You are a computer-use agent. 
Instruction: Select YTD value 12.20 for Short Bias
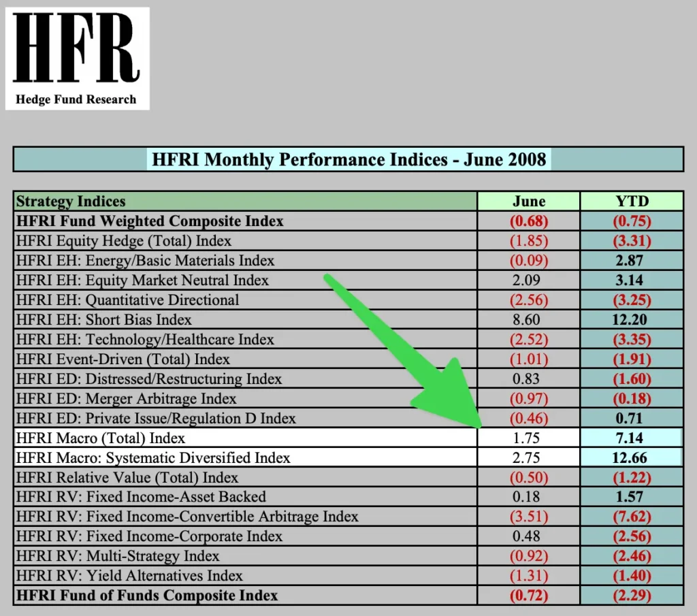[x=630, y=319]
